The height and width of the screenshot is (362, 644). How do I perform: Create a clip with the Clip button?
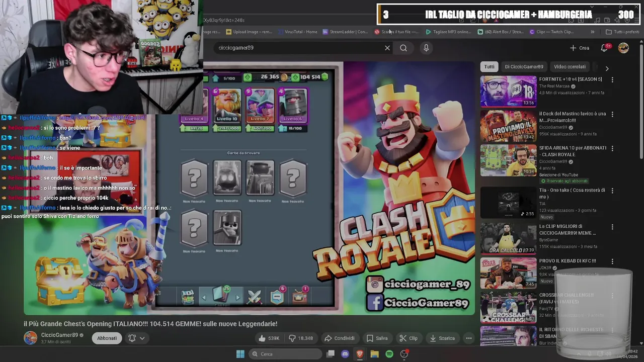click(x=408, y=338)
